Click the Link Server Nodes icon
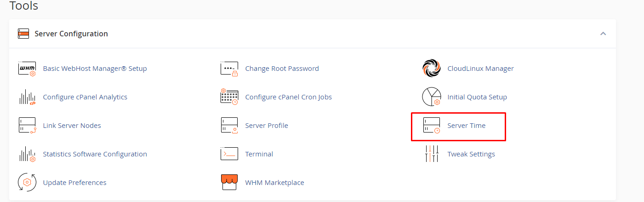 [x=27, y=126]
